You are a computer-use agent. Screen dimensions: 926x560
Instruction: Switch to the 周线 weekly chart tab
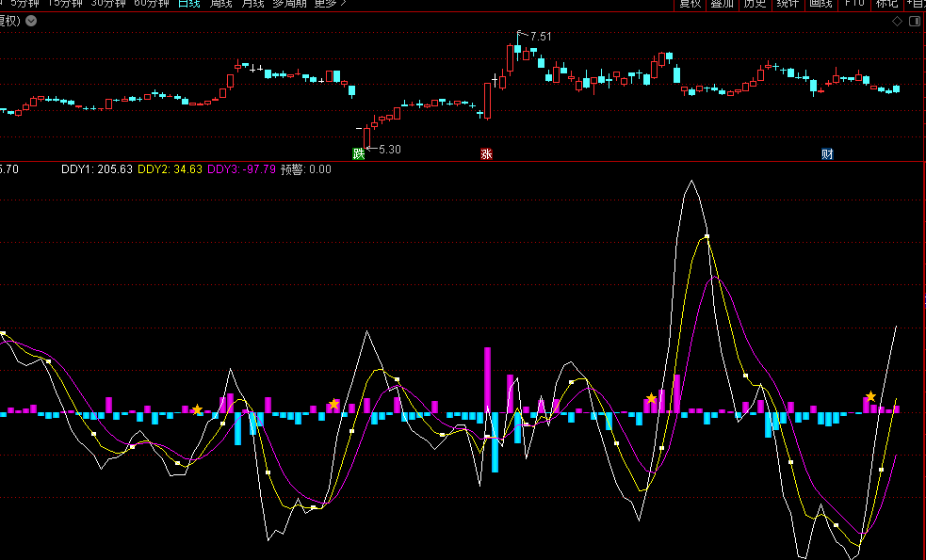click(x=221, y=4)
